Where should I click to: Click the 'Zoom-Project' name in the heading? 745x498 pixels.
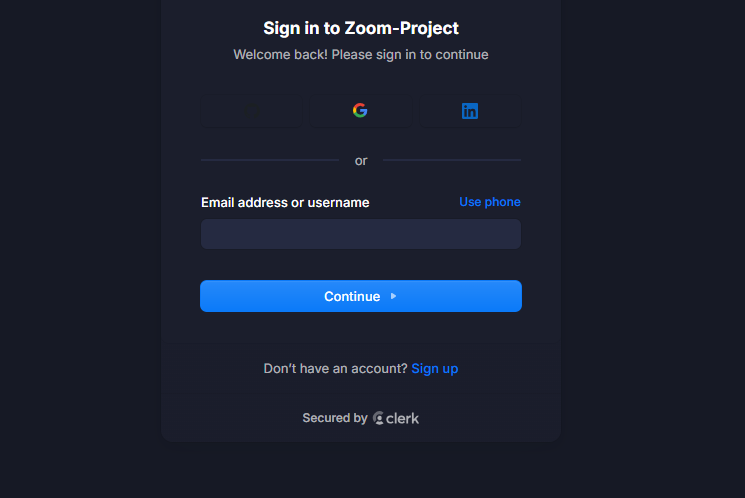coord(402,28)
